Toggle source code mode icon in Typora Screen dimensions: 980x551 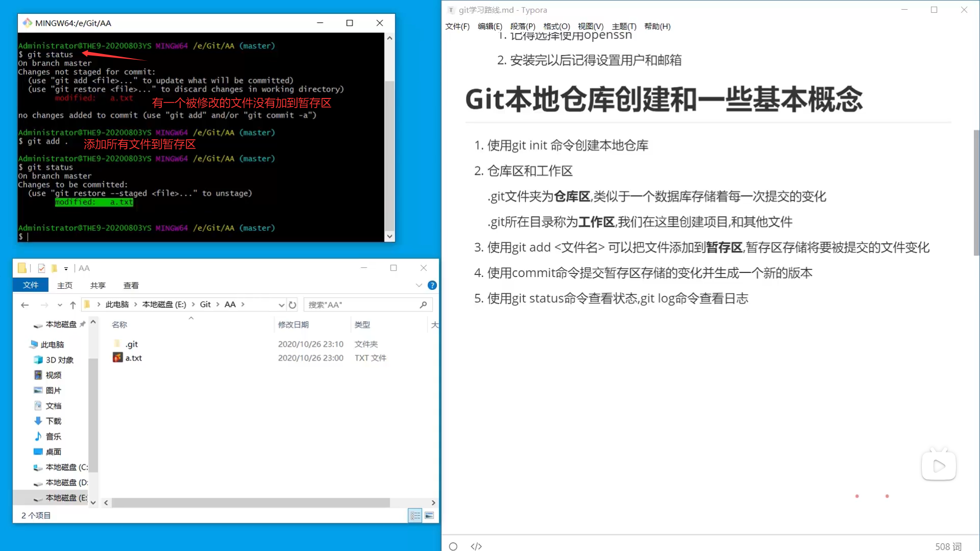[476, 546]
